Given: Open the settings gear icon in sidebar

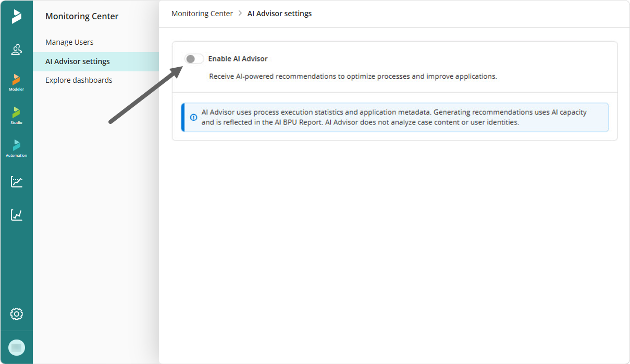Looking at the screenshot, I should (x=17, y=314).
